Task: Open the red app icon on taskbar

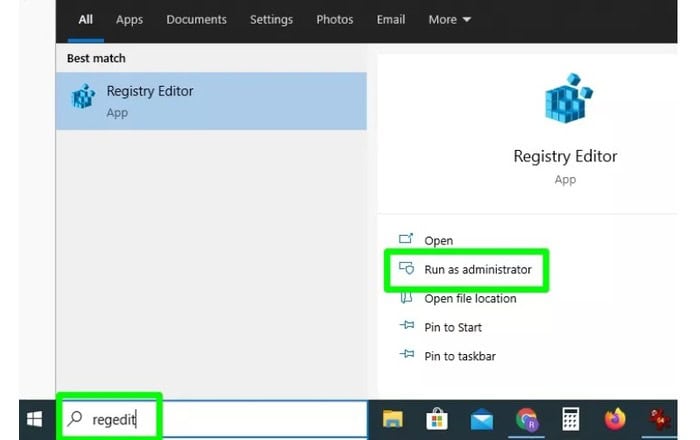Action: click(x=660, y=419)
